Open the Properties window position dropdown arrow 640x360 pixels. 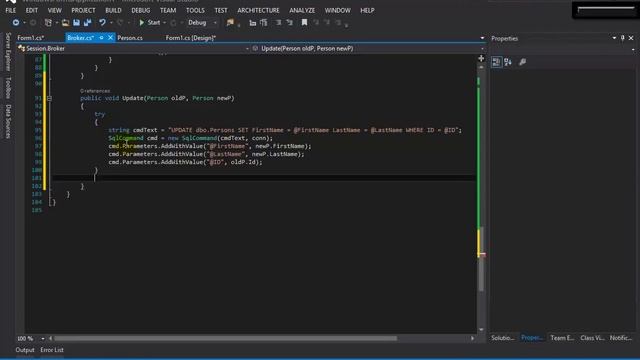614,38
